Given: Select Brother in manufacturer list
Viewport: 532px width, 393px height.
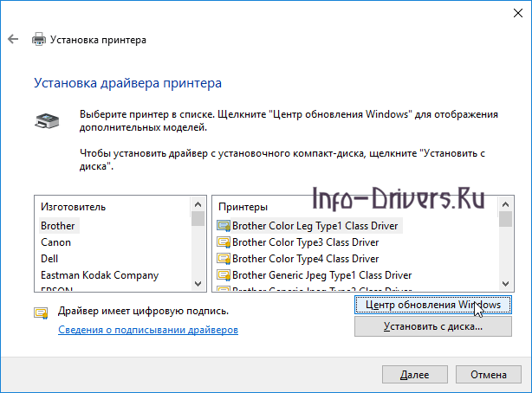Looking at the screenshot, I should coord(58,226).
